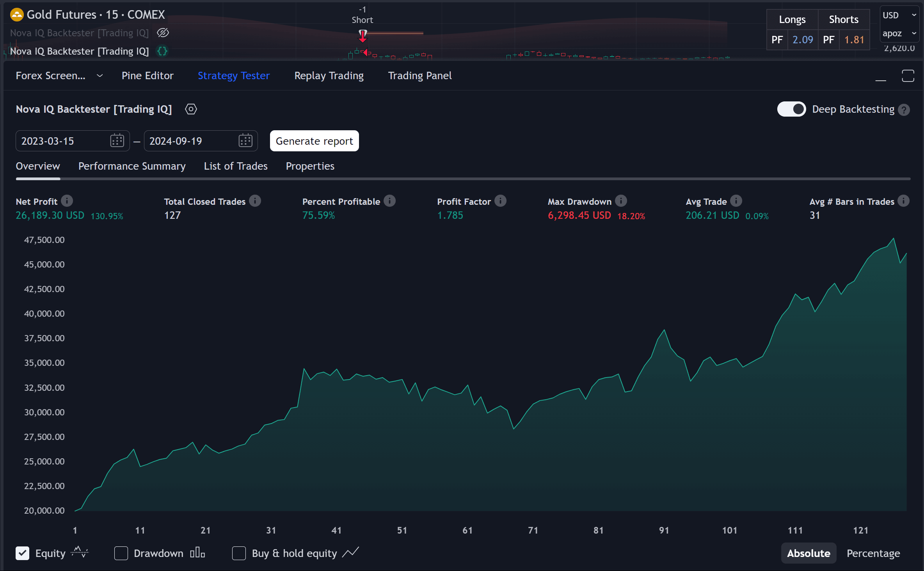Click the Buy & hold equity line icon
924x571 pixels.
[350, 552]
